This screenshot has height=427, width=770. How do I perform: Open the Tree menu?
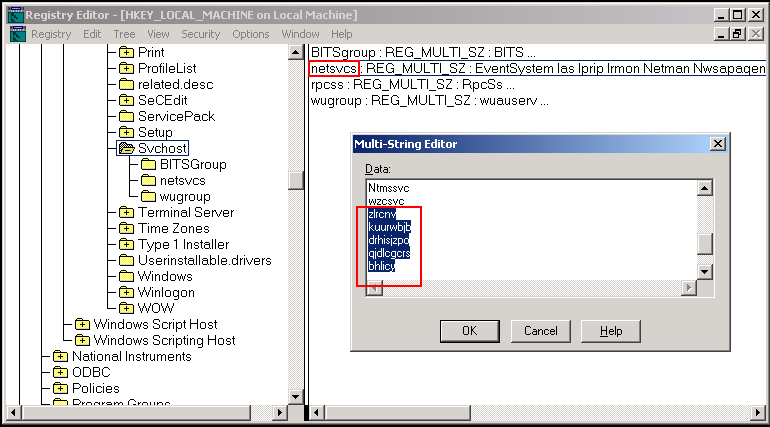(124, 34)
